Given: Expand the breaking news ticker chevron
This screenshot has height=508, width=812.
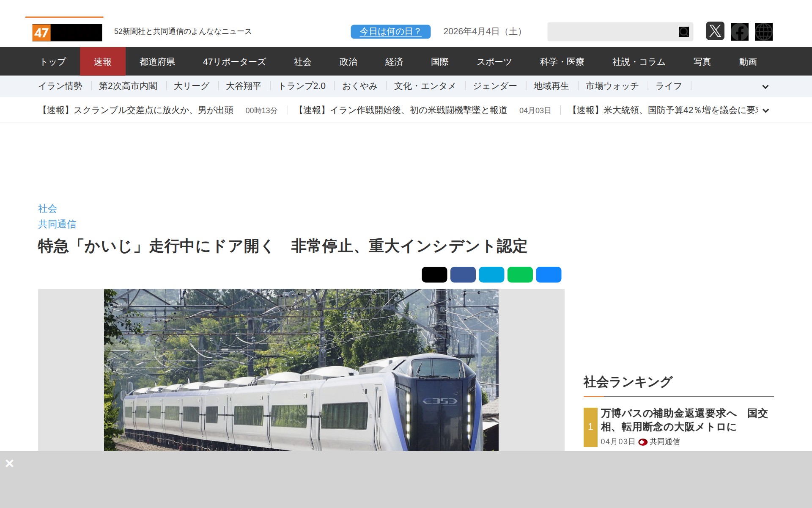Looking at the screenshot, I should (x=765, y=110).
